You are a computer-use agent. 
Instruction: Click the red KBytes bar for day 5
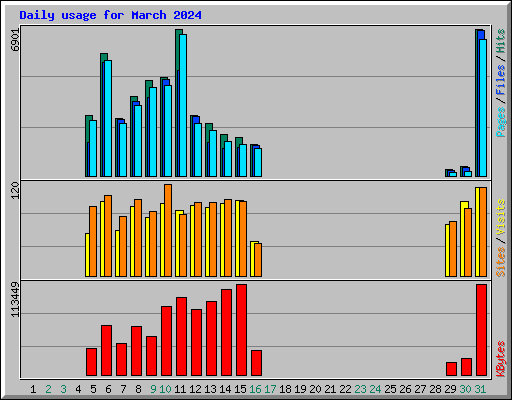(x=91, y=362)
